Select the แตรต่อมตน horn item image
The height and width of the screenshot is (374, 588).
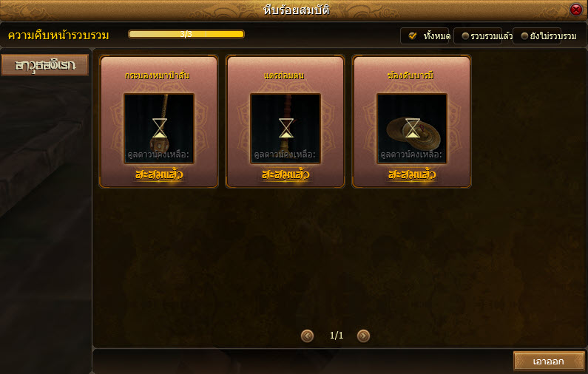[x=285, y=129]
